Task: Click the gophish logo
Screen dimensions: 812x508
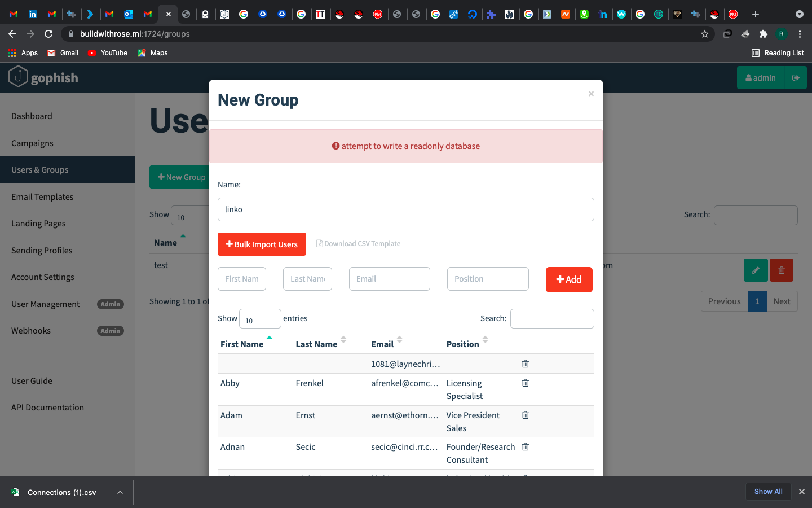Action: (x=43, y=77)
